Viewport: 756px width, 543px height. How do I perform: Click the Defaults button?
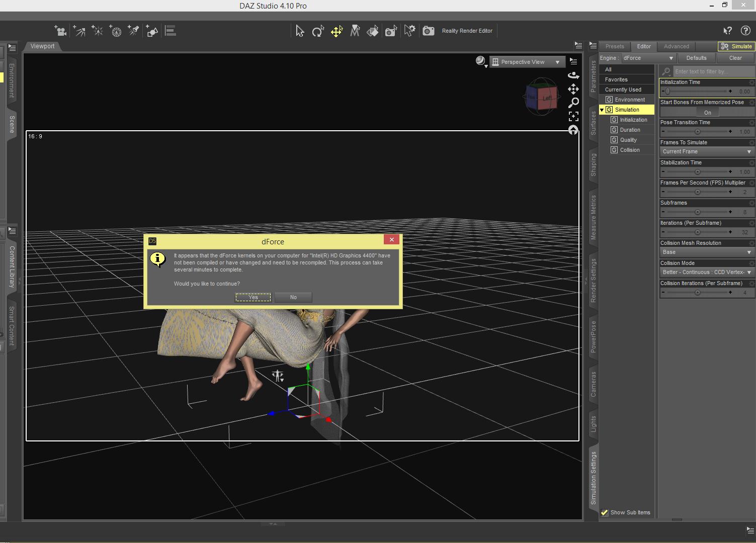696,58
